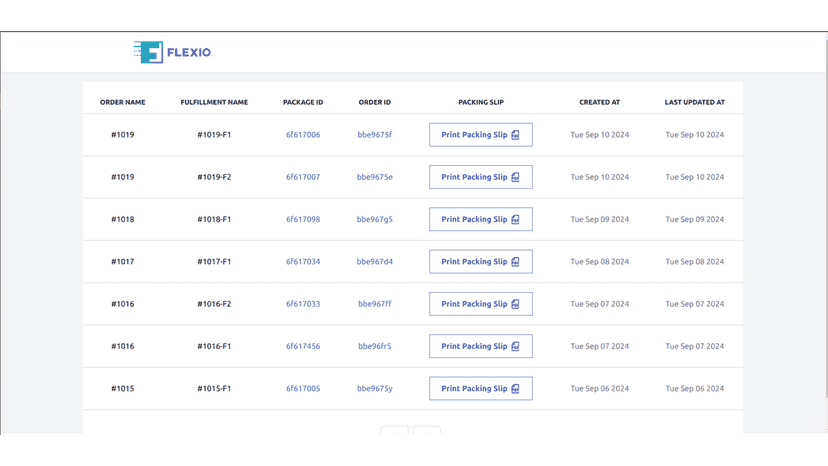The width and height of the screenshot is (828, 466).
Task: Select fulfillment name #1016-F1
Action: (x=214, y=346)
